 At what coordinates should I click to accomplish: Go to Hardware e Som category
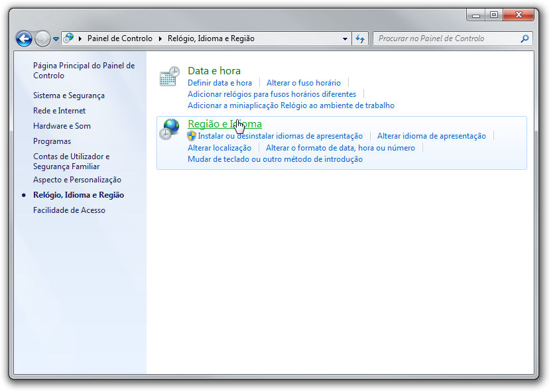click(62, 126)
